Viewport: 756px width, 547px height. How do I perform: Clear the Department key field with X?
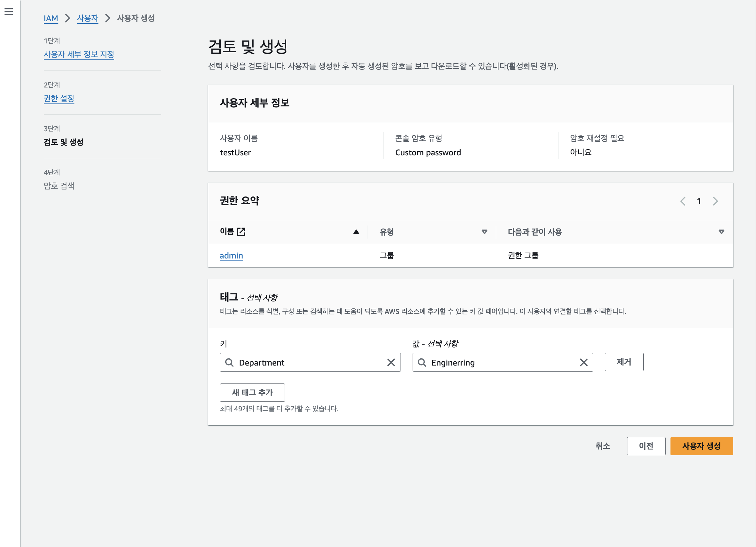[391, 362]
